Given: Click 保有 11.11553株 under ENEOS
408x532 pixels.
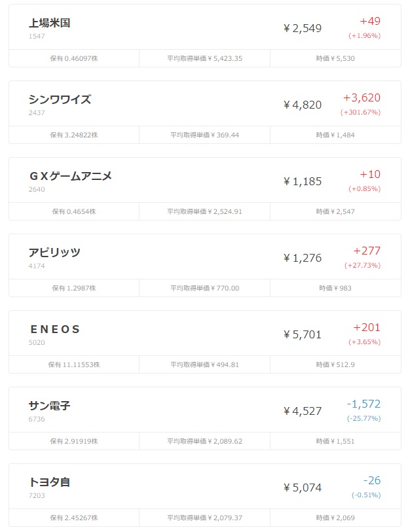Looking at the screenshot, I should tap(74, 364).
